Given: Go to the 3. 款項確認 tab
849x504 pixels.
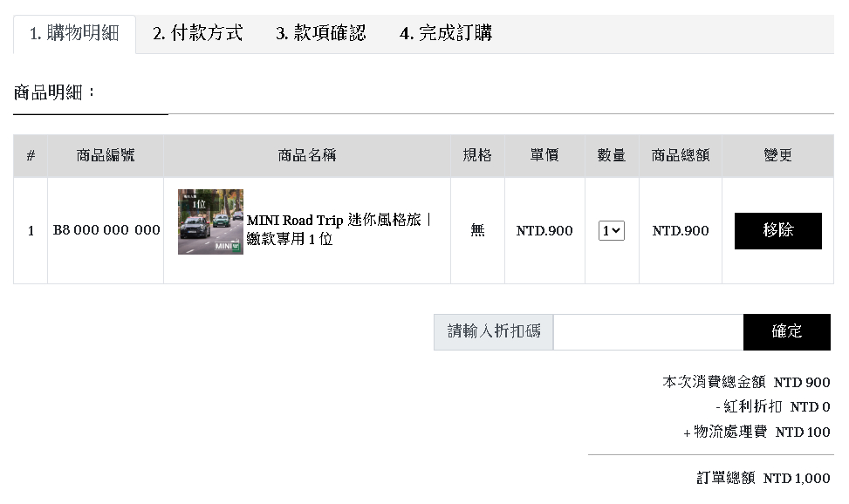Looking at the screenshot, I should tap(321, 34).
